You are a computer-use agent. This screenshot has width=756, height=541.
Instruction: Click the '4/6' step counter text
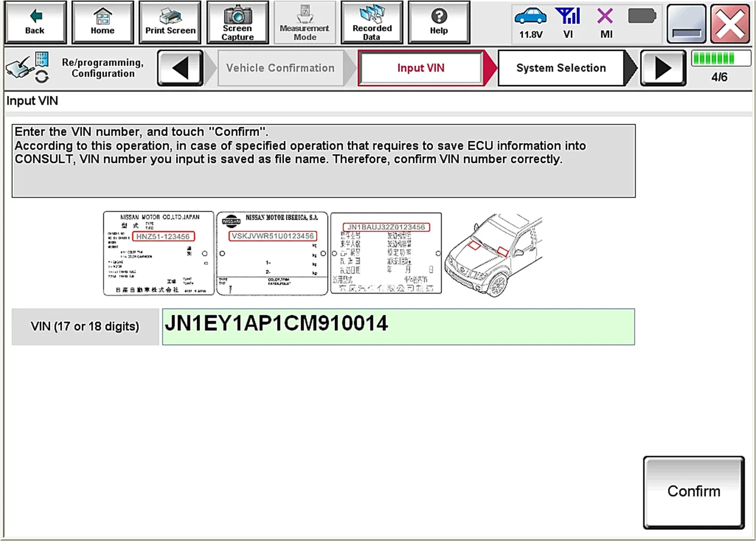tap(719, 77)
